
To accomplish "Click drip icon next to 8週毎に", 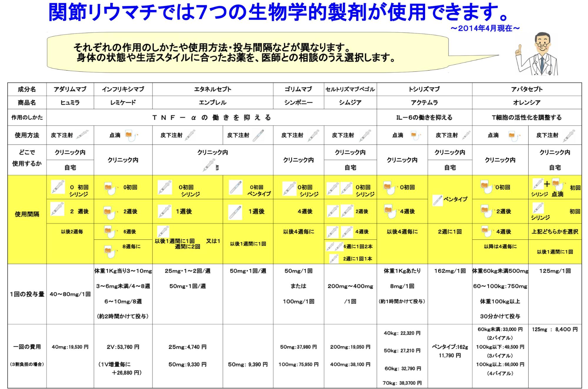I will click(x=110, y=251).
